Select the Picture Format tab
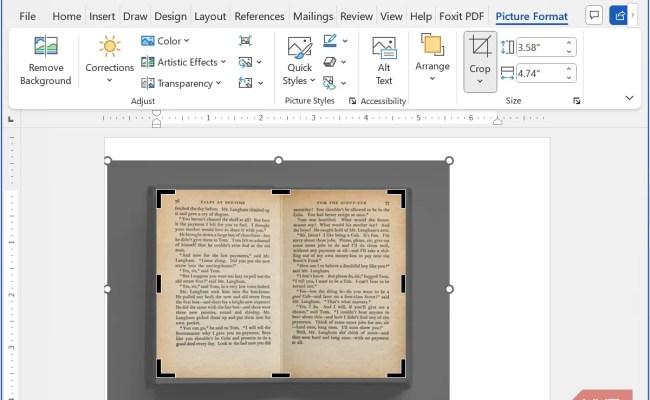 click(531, 16)
